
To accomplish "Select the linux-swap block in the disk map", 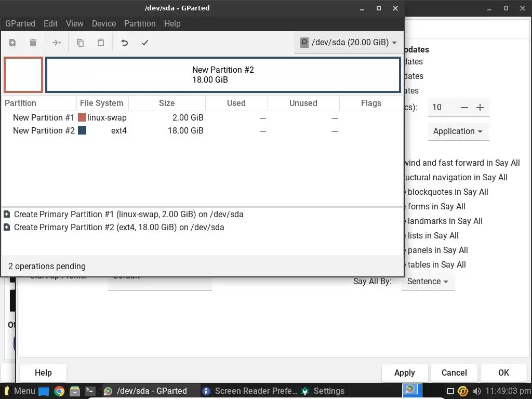I will click(x=23, y=75).
